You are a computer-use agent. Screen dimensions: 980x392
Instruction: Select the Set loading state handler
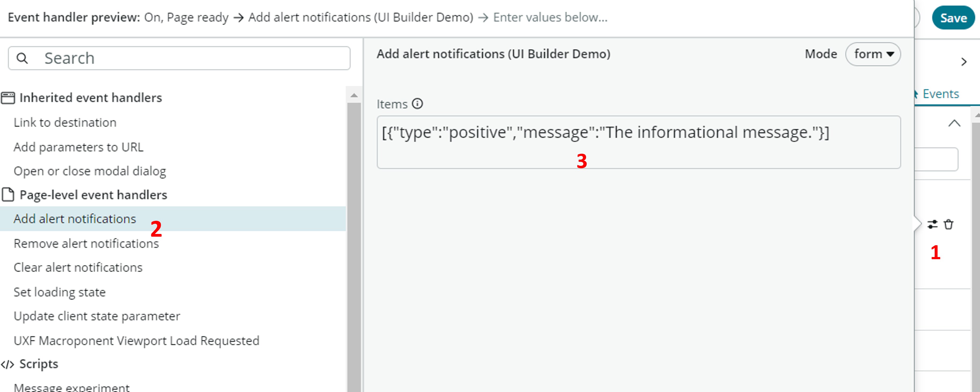(x=60, y=292)
